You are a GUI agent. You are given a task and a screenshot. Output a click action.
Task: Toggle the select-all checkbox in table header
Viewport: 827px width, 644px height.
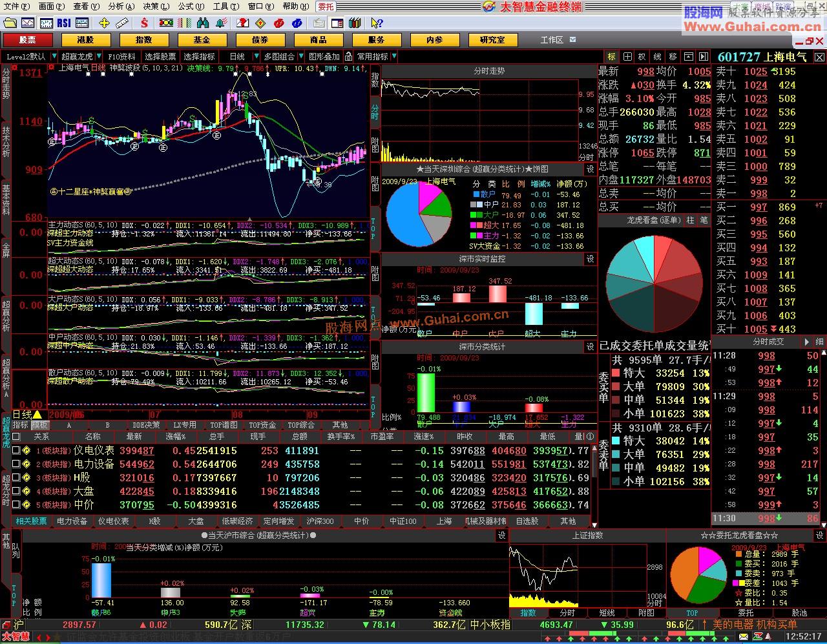[16, 437]
